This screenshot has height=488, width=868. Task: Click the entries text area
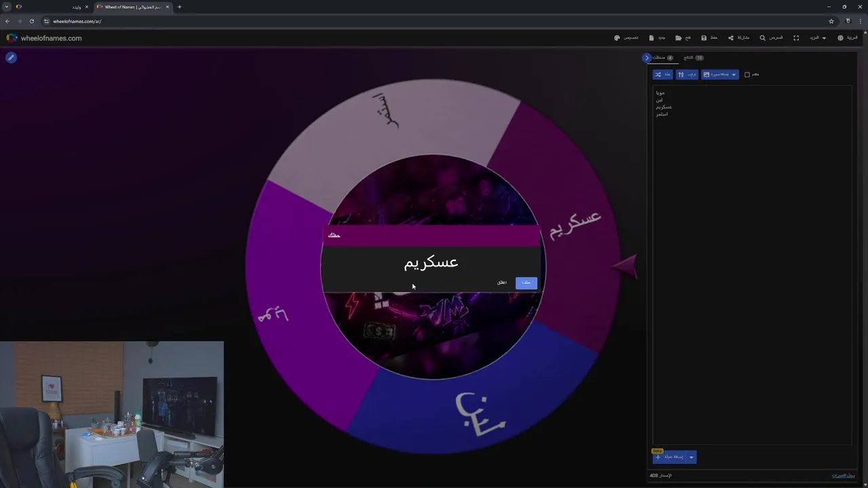[752, 264]
